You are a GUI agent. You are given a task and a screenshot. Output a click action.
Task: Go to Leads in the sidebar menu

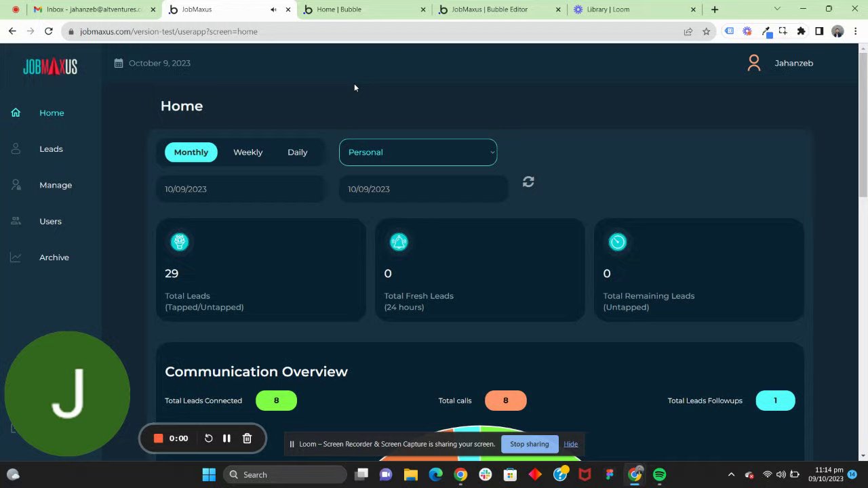[x=51, y=149]
